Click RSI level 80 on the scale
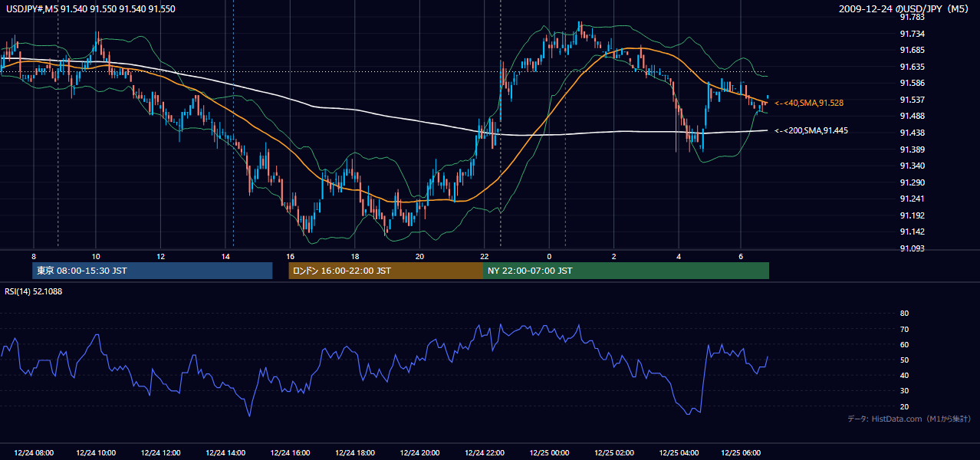The width and height of the screenshot is (980, 460). tap(904, 314)
